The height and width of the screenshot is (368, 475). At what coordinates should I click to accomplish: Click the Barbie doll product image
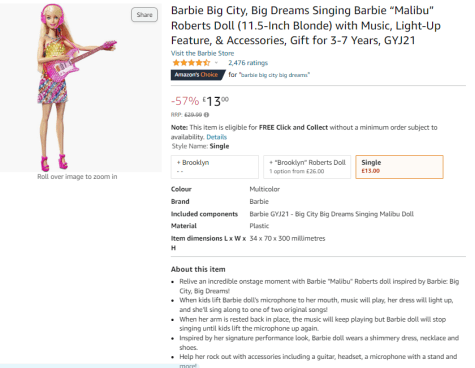tap(77, 87)
